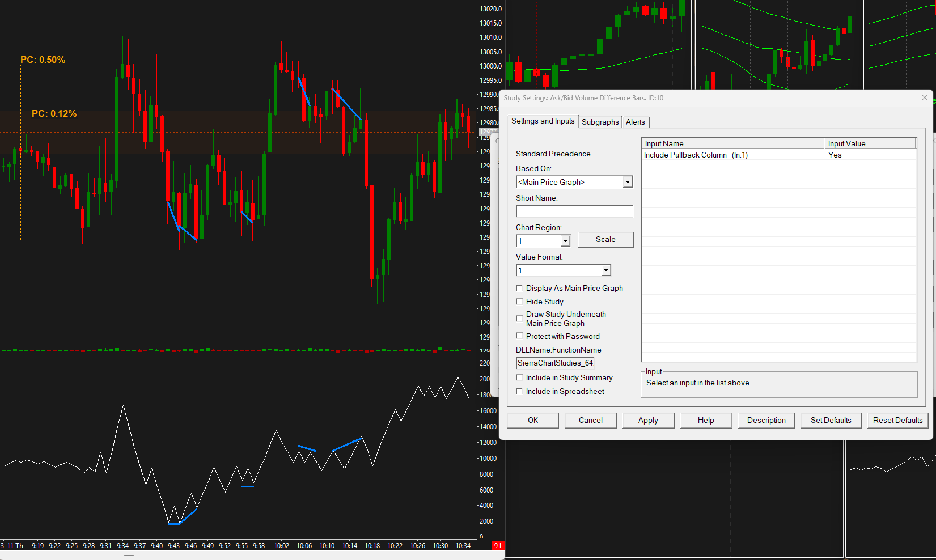Enable Protect with Password checkbox
Viewport: 936px width, 560px height.
tap(519, 336)
